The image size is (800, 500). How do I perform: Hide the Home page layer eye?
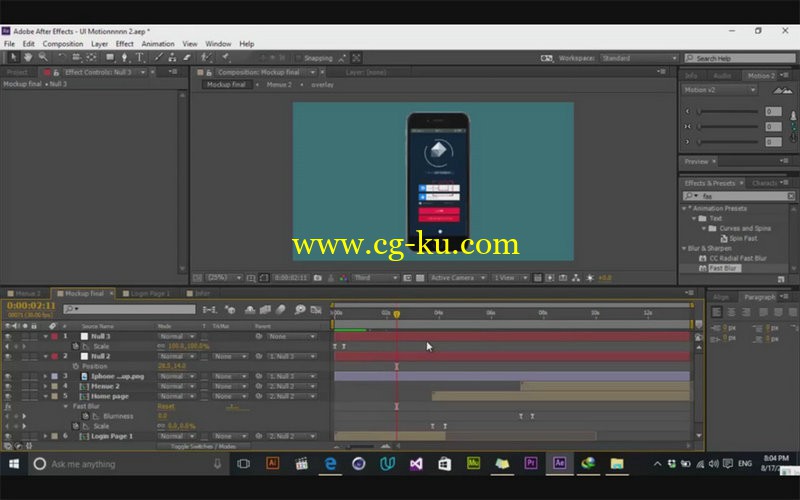pos(8,396)
